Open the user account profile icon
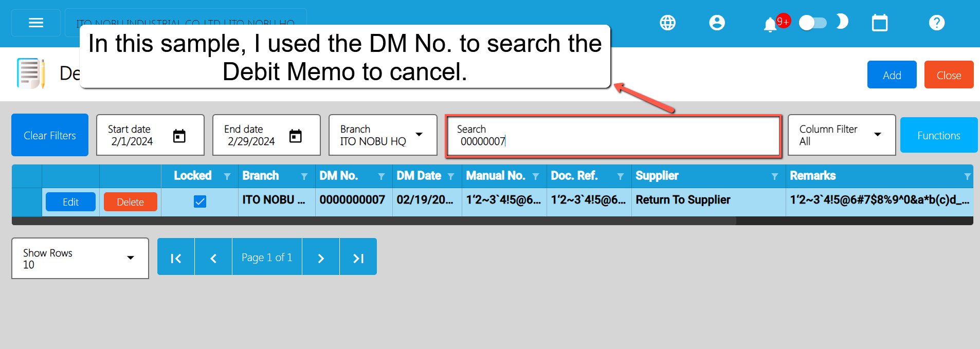 click(717, 23)
